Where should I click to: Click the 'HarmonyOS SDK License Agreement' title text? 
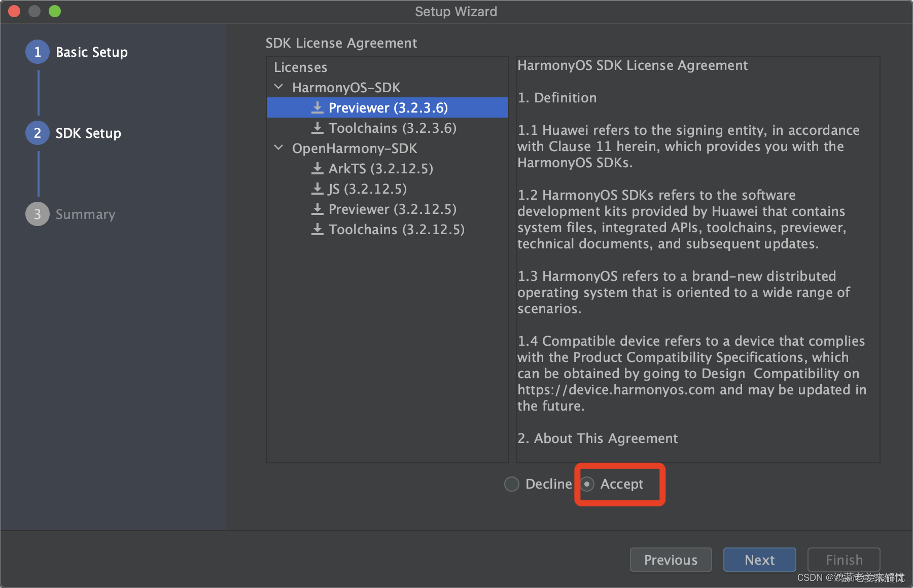click(x=633, y=65)
